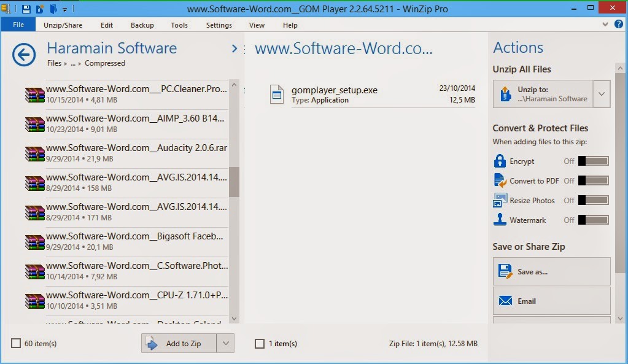628x364 pixels.
Task: Click the 158 MB AVG.IS archive icon
Action: click(35, 183)
